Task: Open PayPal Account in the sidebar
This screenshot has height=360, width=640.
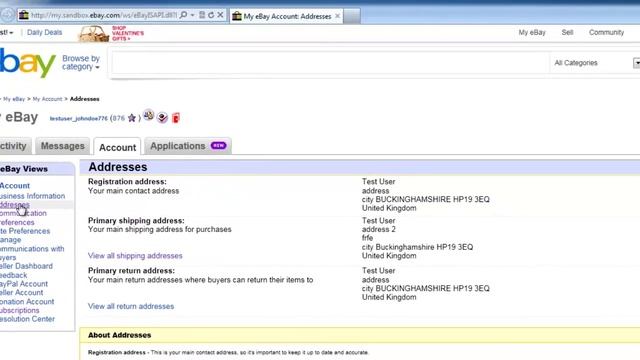Action: click(x=24, y=284)
